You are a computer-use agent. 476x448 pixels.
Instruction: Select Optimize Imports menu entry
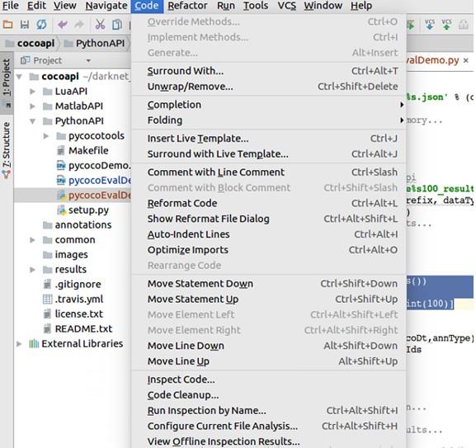click(269, 250)
